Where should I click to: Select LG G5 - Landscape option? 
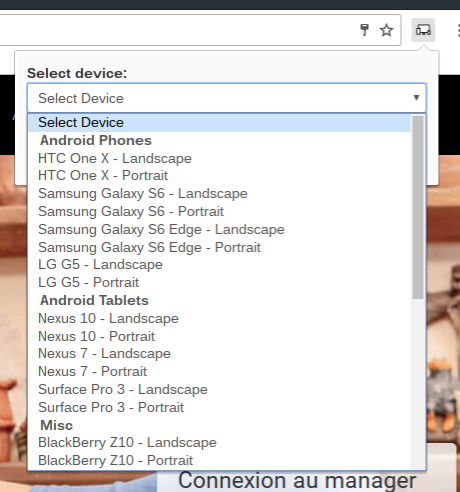click(x=219, y=265)
